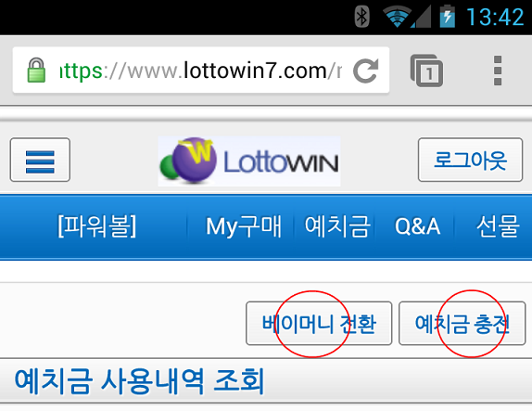Tap the Bluetooth status bar icon
532x411 pixels.
point(361,17)
